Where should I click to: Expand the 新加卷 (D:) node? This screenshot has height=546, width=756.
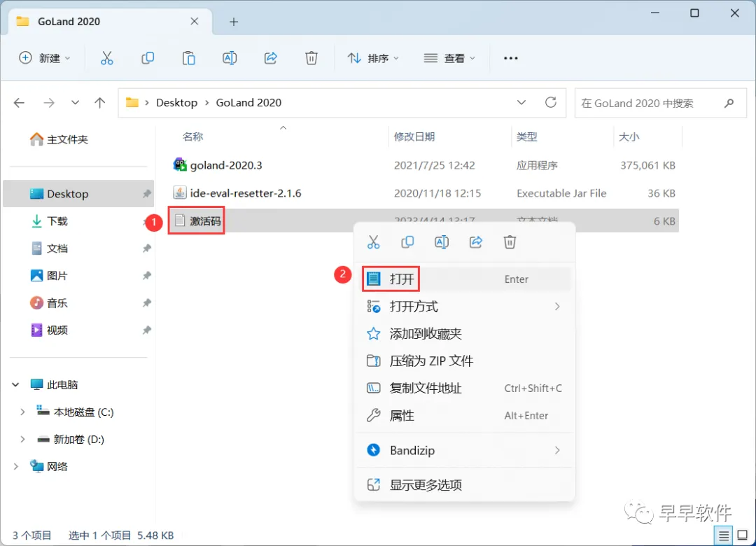(x=22, y=440)
